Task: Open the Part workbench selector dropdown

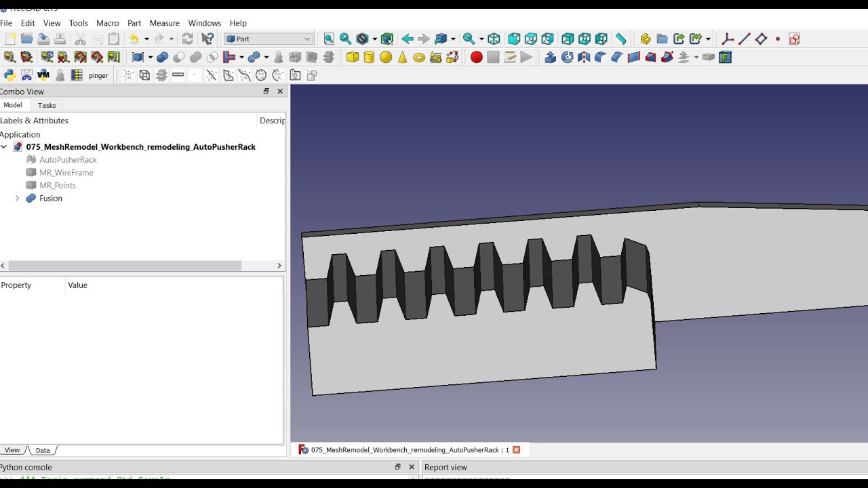Action: tap(269, 39)
